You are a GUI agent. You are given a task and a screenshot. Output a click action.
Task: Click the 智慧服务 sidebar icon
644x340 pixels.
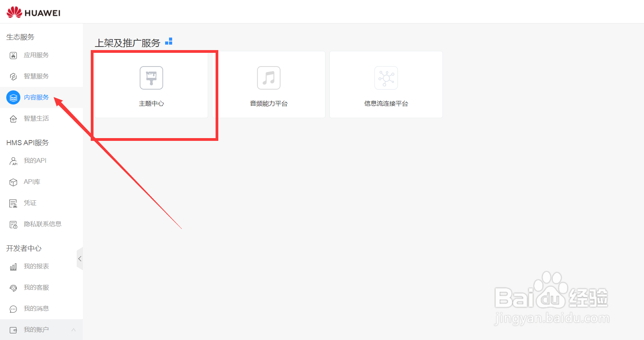13,77
